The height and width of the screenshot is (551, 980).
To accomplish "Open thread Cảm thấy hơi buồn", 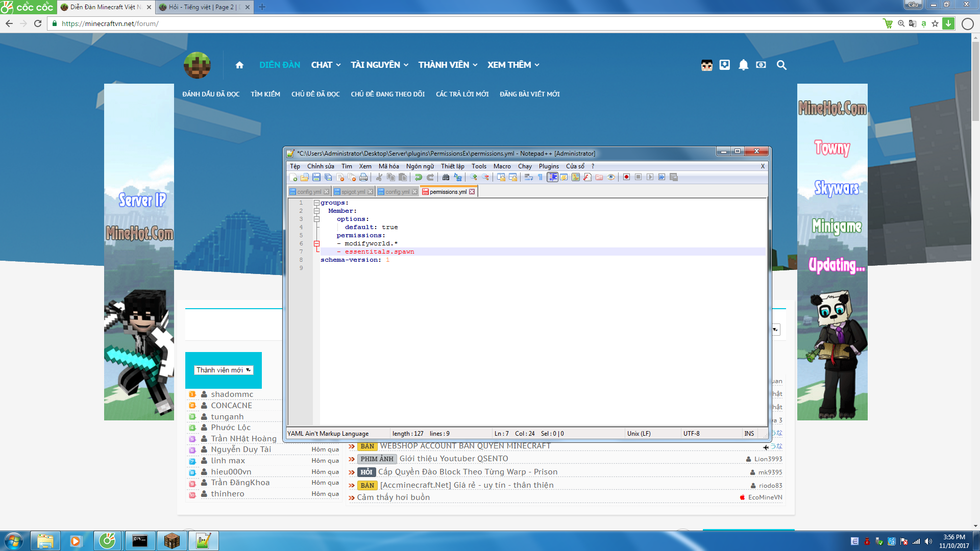I will [393, 497].
